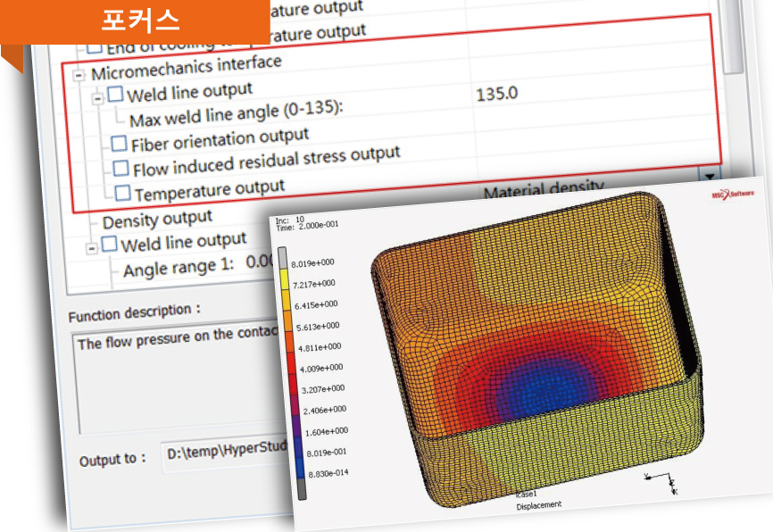
Task: Click the 135.0 max weld line angle value
Action: tap(497, 93)
